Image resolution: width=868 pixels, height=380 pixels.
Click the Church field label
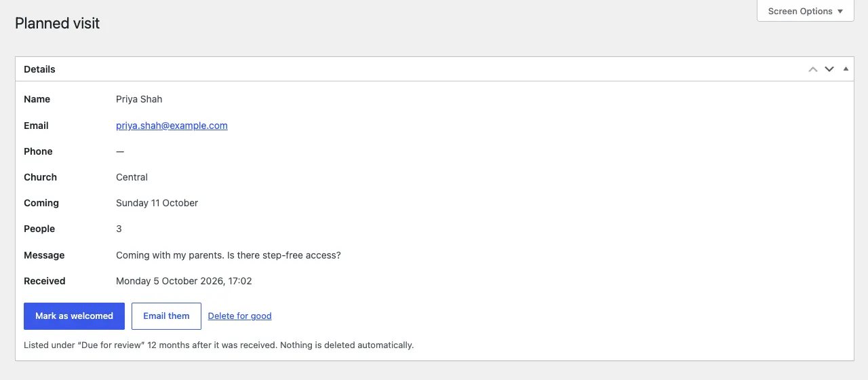[40, 177]
